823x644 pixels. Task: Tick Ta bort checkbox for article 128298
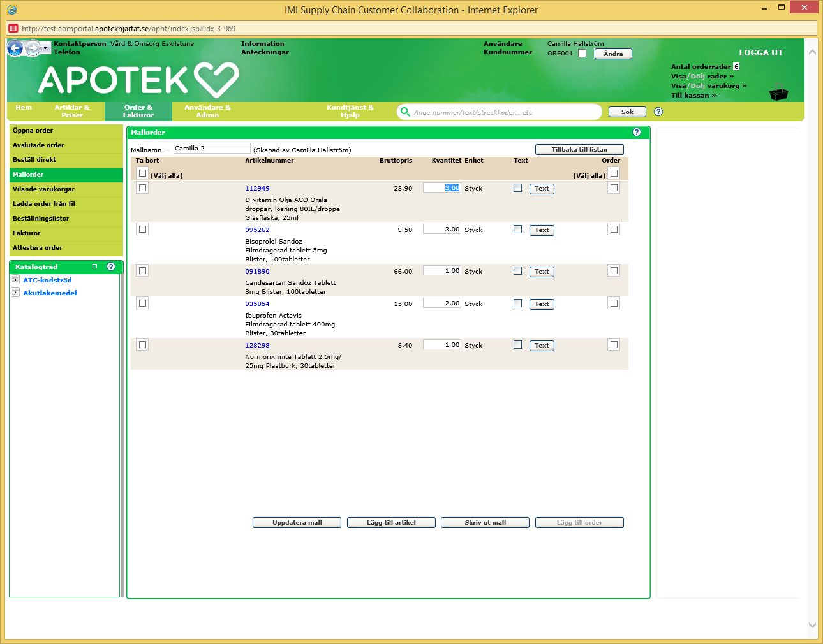coord(142,344)
